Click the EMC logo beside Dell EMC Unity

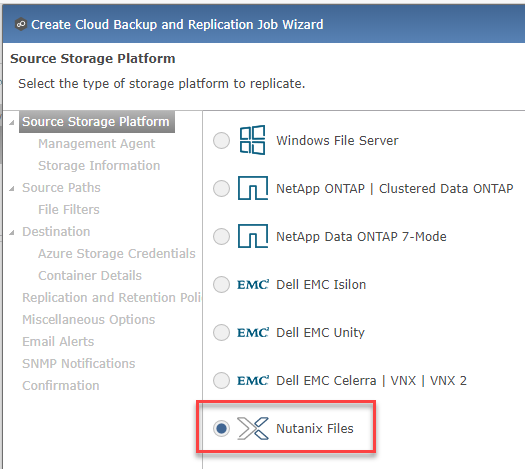253,332
